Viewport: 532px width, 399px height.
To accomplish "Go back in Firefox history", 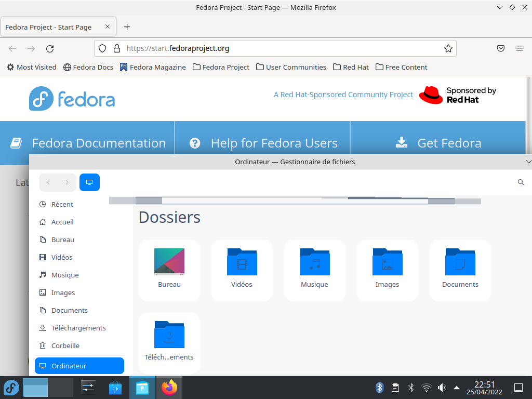I will (x=12, y=48).
